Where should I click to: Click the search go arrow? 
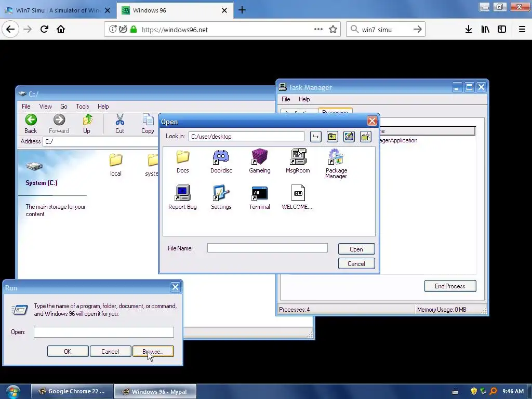[417, 30]
